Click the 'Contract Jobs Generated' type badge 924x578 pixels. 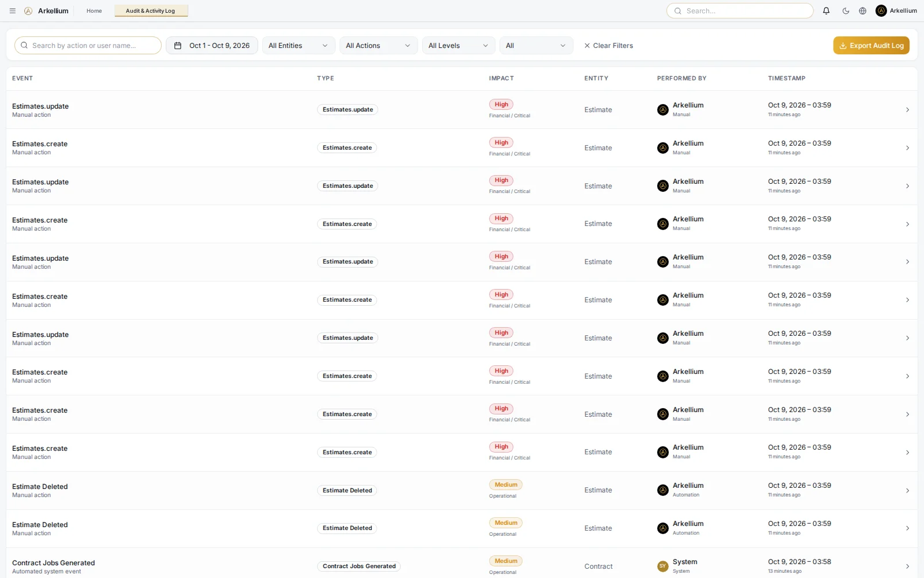[x=359, y=566]
